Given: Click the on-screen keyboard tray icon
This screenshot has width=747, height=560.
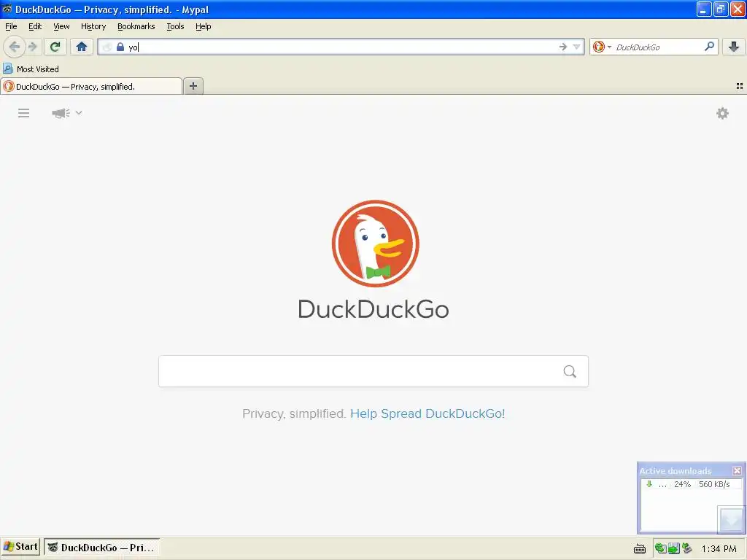Looking at the screenshot, I should tap(639, 548).
